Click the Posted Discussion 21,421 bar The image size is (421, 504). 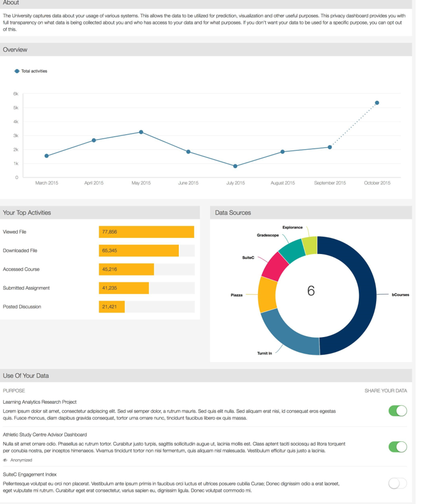click(112, 307)
